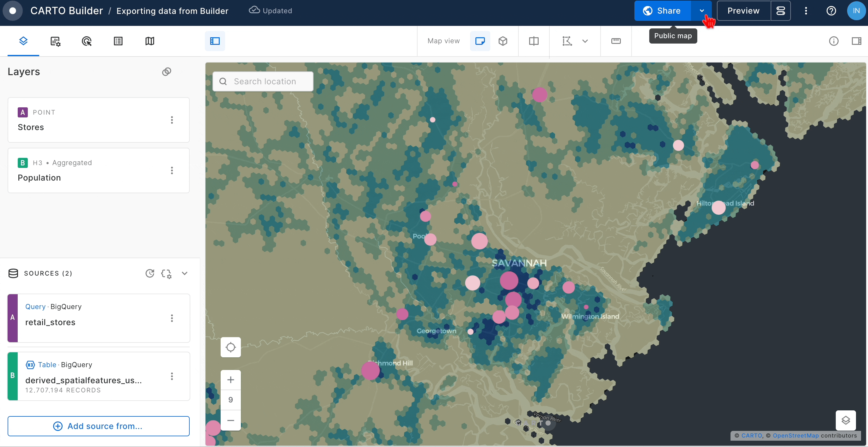Expand the Share options dropdown arrow
The width and height of the screenshot is (868, 447).
pyautogui.click(x=701, y=11)
